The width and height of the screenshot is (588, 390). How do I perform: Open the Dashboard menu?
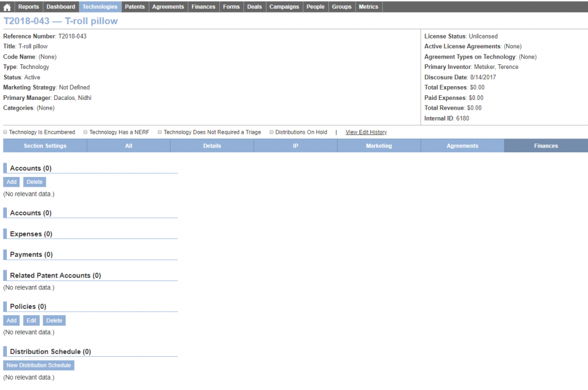click(61, 7)
